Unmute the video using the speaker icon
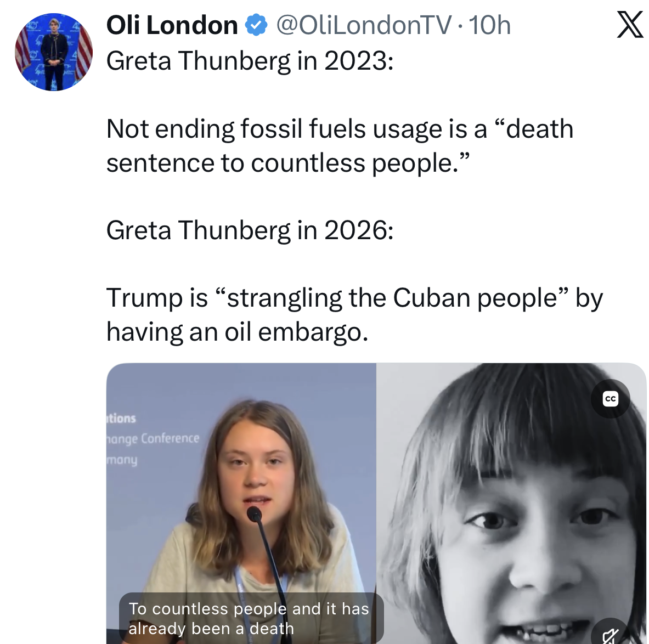This screenshot has height=644, width=649. coord(610,635)
